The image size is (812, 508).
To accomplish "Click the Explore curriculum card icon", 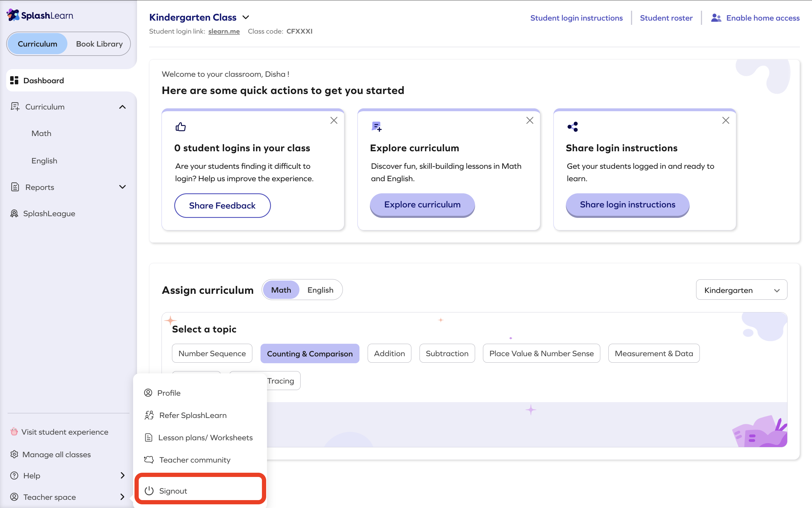I will pyautogui.click(x=376, y=127).
